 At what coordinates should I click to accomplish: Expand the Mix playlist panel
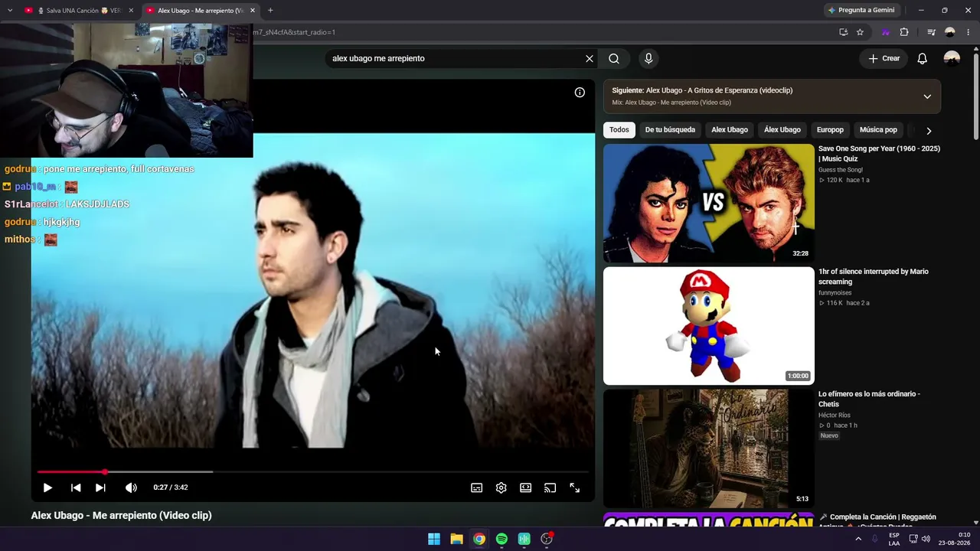tap(927, 96)
